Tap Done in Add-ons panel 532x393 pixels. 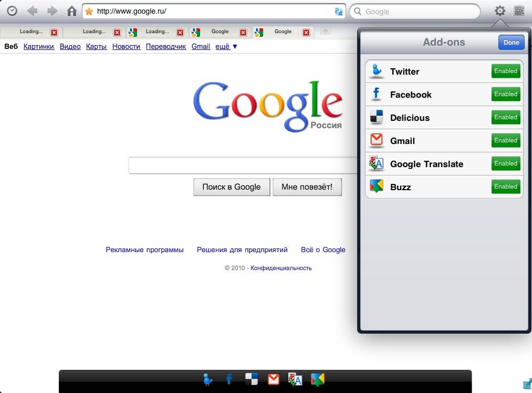point(511,42)
